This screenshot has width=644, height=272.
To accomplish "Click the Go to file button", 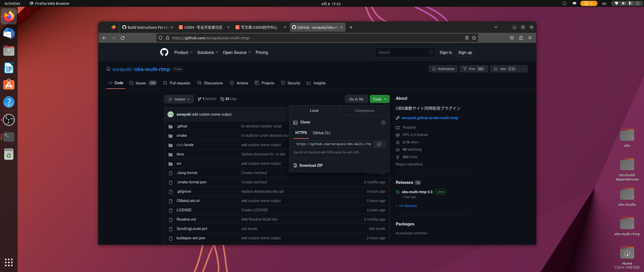I will (356, 99).
